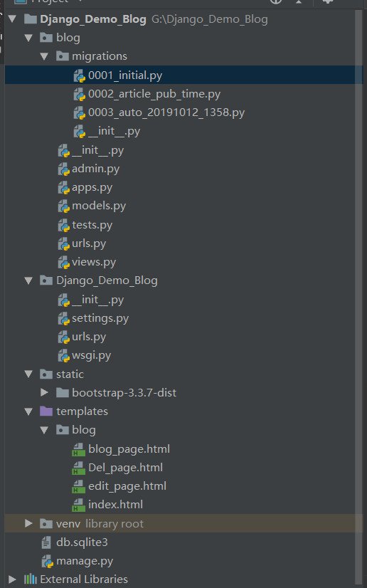Click the Python icon of views.py
The height and width of the screenshot is (588, 367).
click(x=64, y=262)
